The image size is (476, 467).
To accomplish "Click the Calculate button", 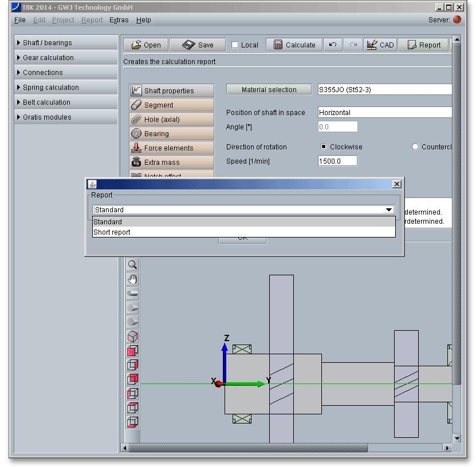I will 294,45.
